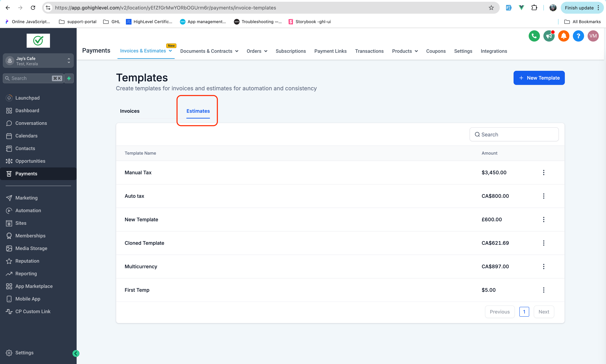Open the support-portal bookmarks folder
The height and width of the screenshot is (364, 606).
78,22
